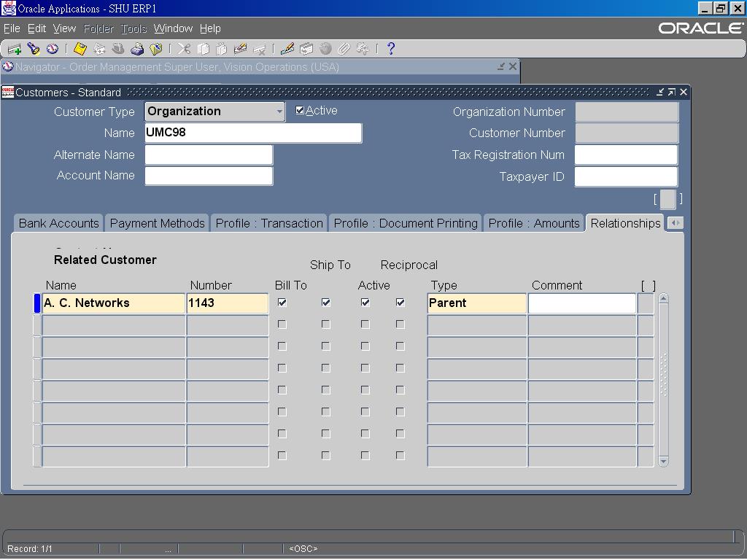The image size is (747, 560).
Task: Open the File menu
Action: coord(12,28)
